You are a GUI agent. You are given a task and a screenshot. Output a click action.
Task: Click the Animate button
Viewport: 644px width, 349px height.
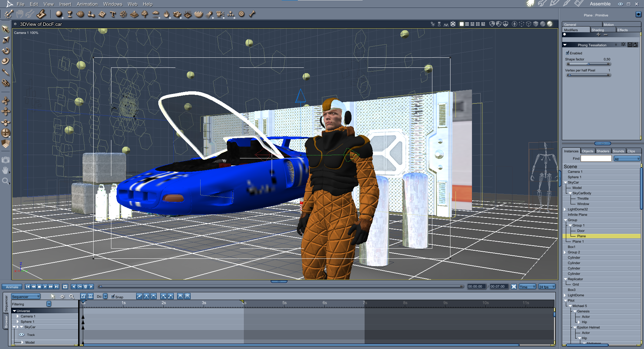12,287
